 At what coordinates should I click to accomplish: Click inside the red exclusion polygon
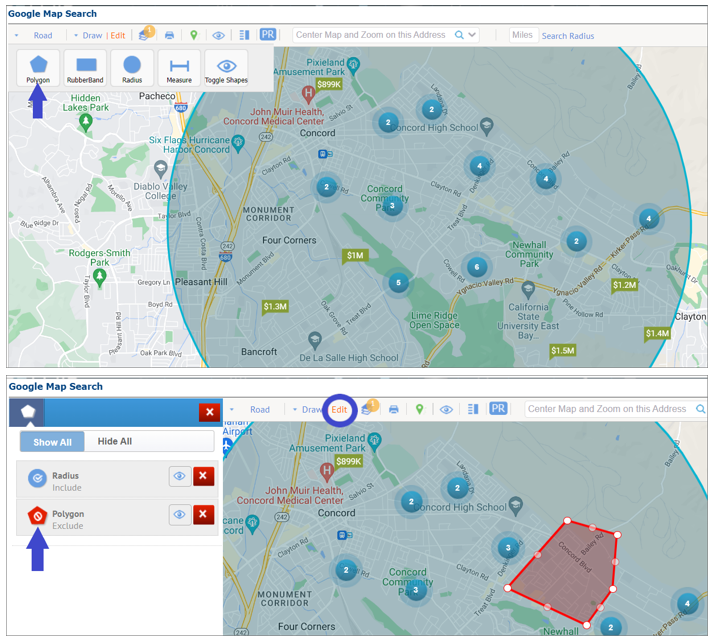(x=572, y=572)
